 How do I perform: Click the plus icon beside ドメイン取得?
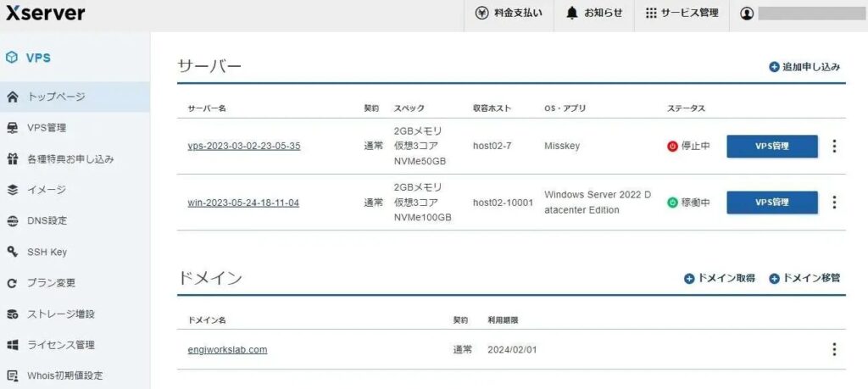(689, 278)
